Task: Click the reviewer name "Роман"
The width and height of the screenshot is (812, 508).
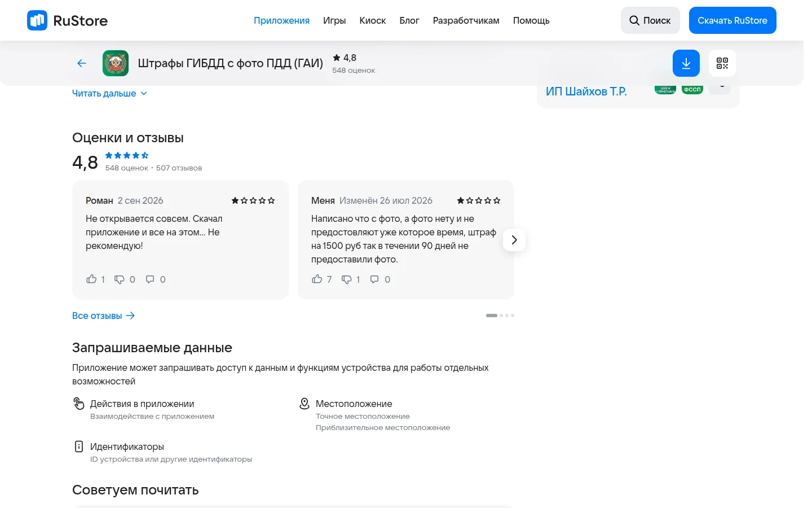Action: coord(99,200)
